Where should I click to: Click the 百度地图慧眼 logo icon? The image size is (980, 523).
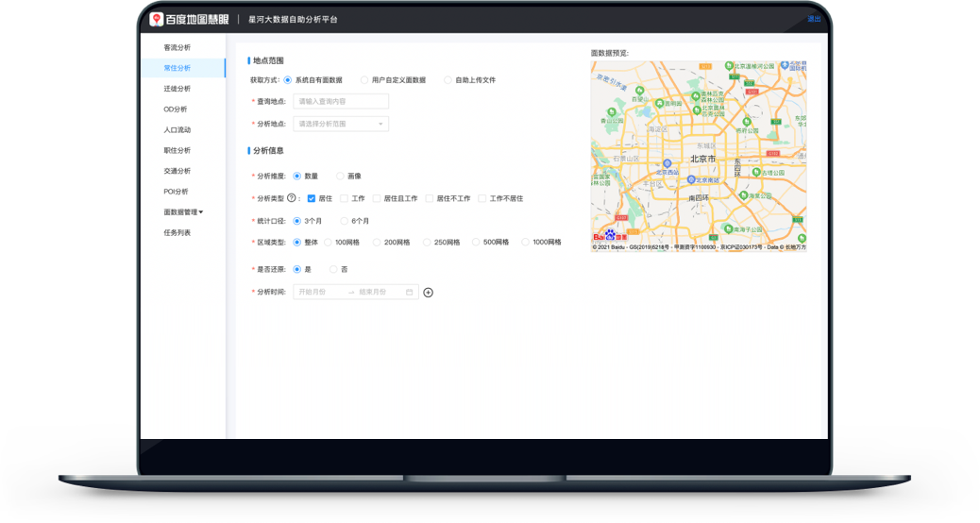coord(156,20)
